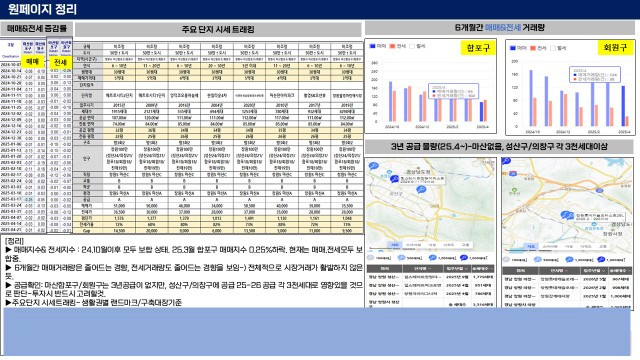Image resolution: width=640 pixels, height=360 pixels.
Task: Toggle 매매 legend swatch in 합포구 chart
Action: 372,46
